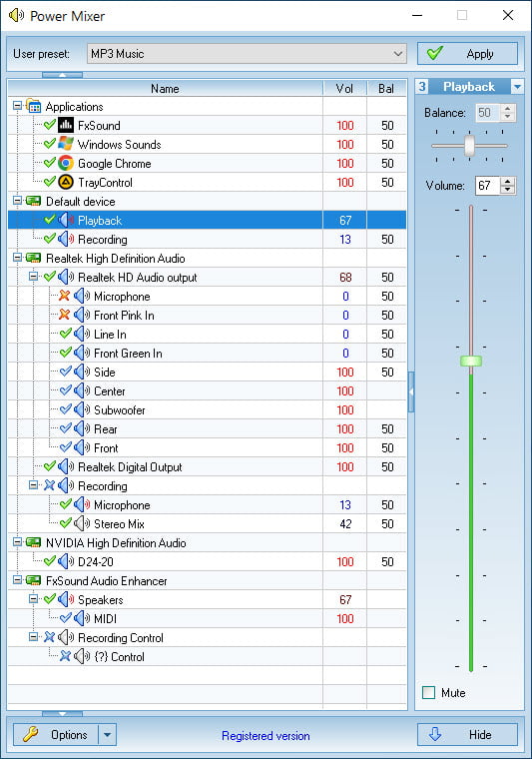Toggle the green checkmark on Line In
This screenshot has height=759, width=532.
tap(65, 334)
